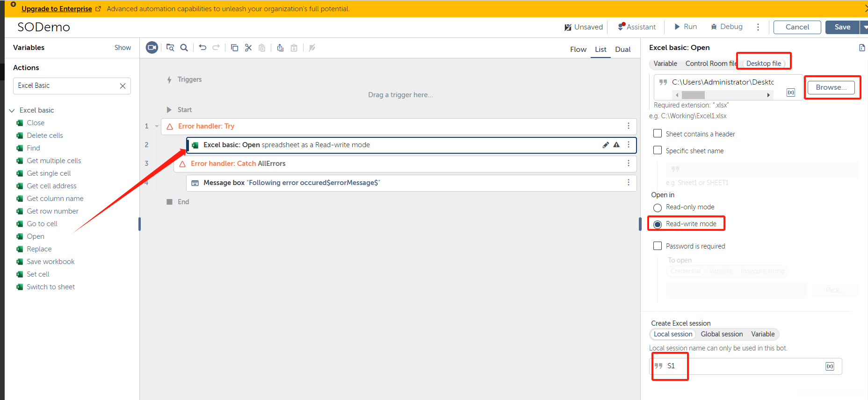
Task: Collapse the Excel basic actions group
Action: [12, 110]
